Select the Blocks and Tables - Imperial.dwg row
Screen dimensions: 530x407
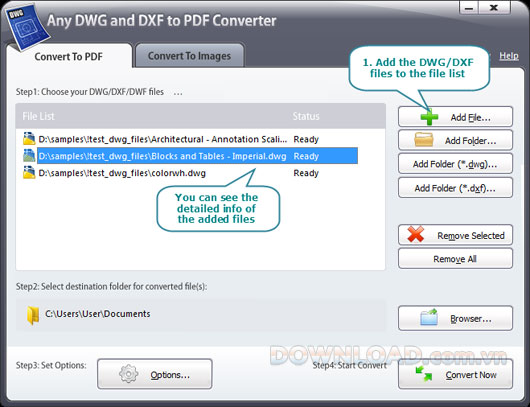(190, 156)
